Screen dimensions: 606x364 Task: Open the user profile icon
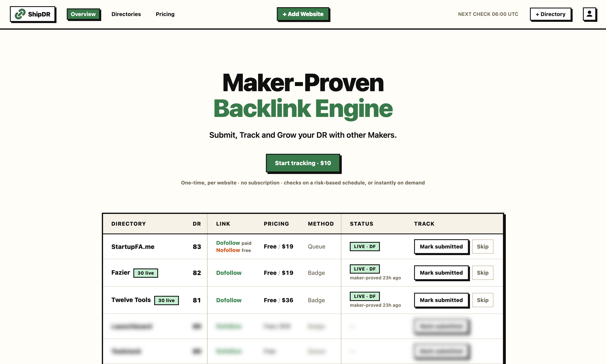pos(589,14)
